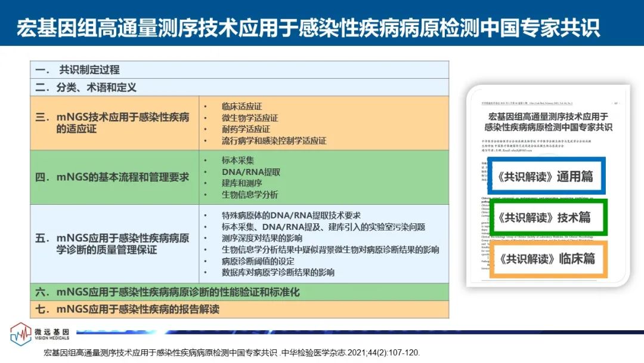Image resolution: width=644 pixels, height=363 pixels.
Task: Select the 流行病学和感染控制学适应证 bullet
Action: 265,141
